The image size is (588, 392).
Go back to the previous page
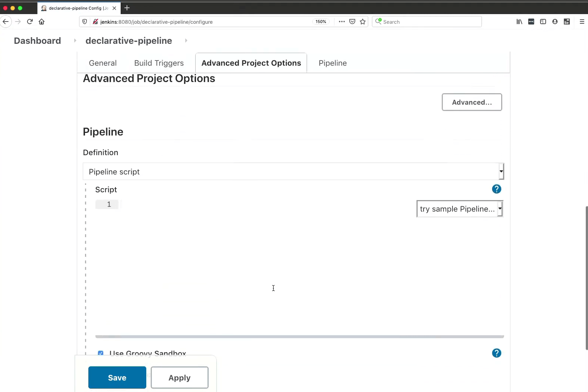click(x=5, y=22)
